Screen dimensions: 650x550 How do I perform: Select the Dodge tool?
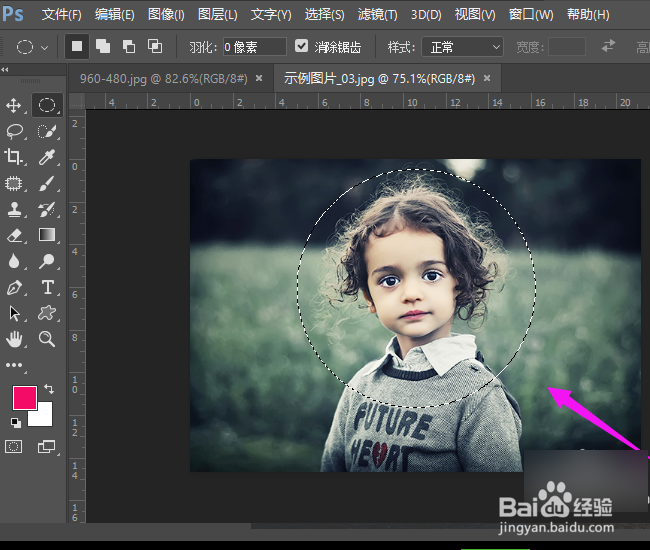[x=47, y=261]
